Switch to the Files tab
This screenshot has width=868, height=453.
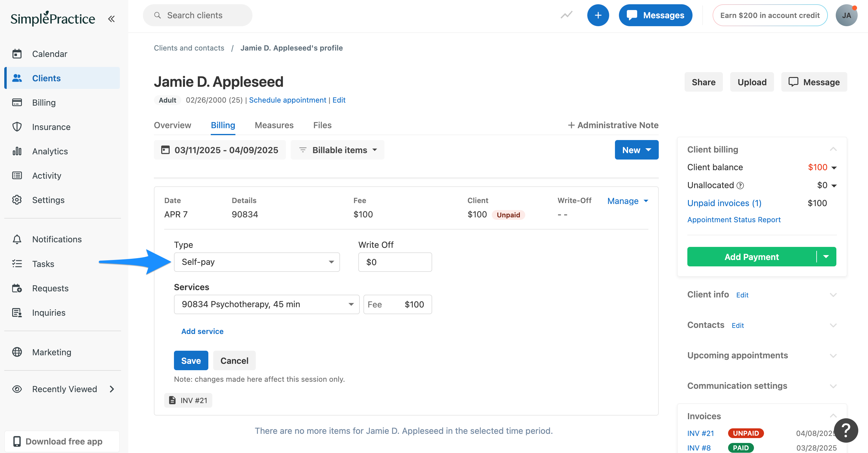tap(322, 125)
